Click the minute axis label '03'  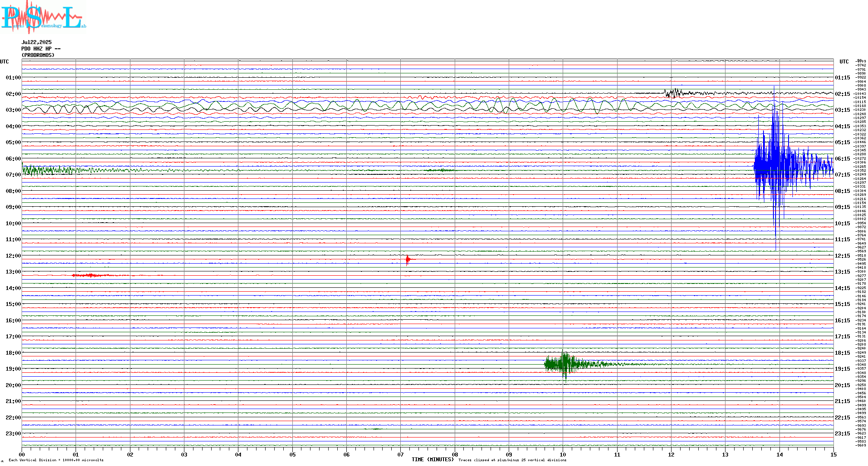(184, 454)
